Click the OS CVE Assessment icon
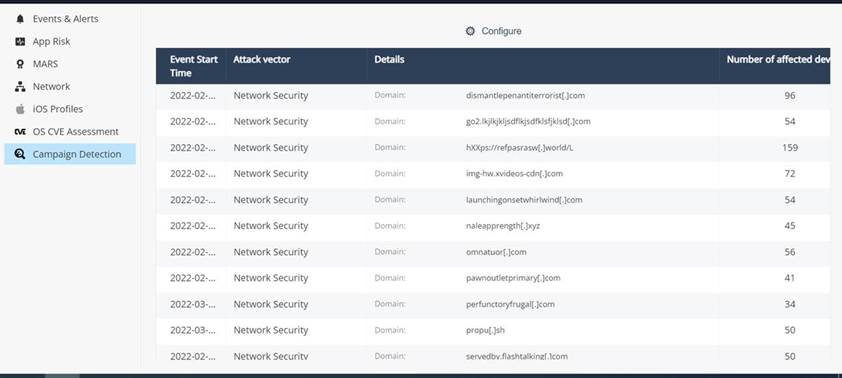Viewport: 842px width, 378px height. [20, 132]
